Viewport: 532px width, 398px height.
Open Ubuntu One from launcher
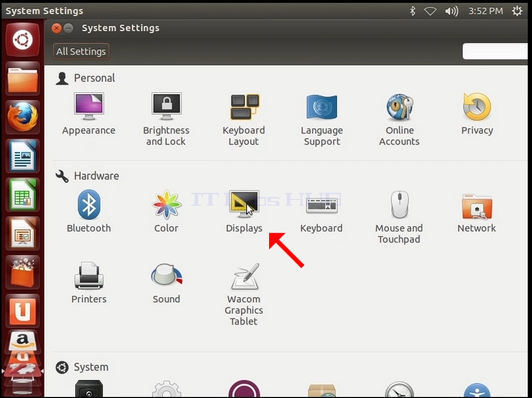tap(22, 311)
